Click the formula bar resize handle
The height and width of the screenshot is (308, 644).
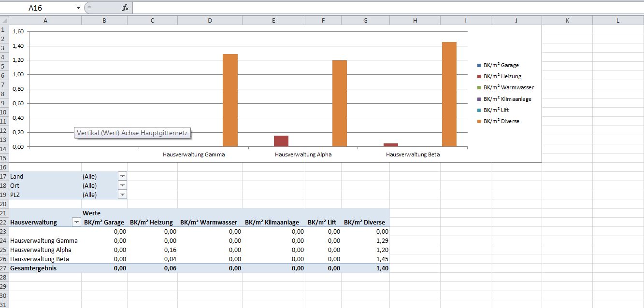click(90, 8)
